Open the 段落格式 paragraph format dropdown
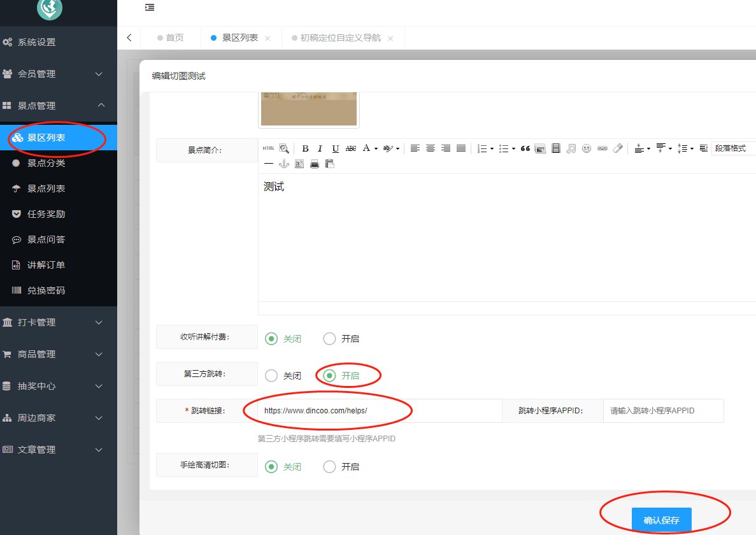 [732, 148]
